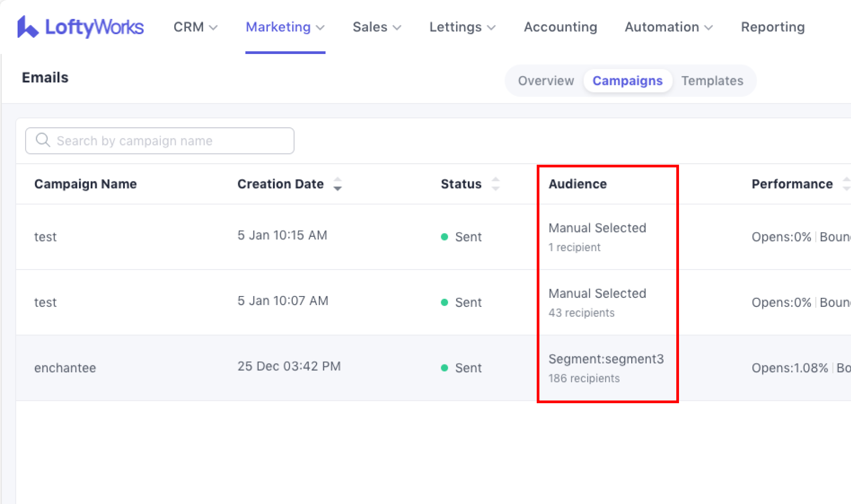The height and width of the screenshot is (504, 851).
Task: Open the Reporting section
Action: click(773, 27)
